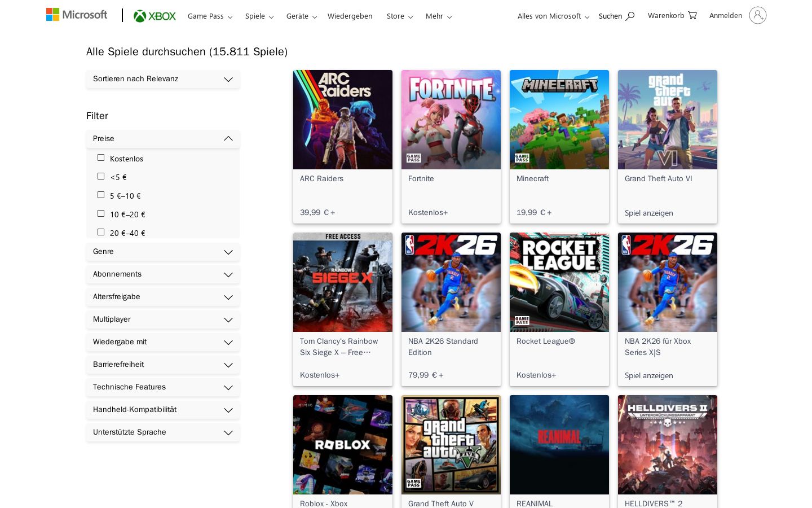Select the 20 €–40 € price checkbox
Screen dimensions: 812x508
[101, 232]
